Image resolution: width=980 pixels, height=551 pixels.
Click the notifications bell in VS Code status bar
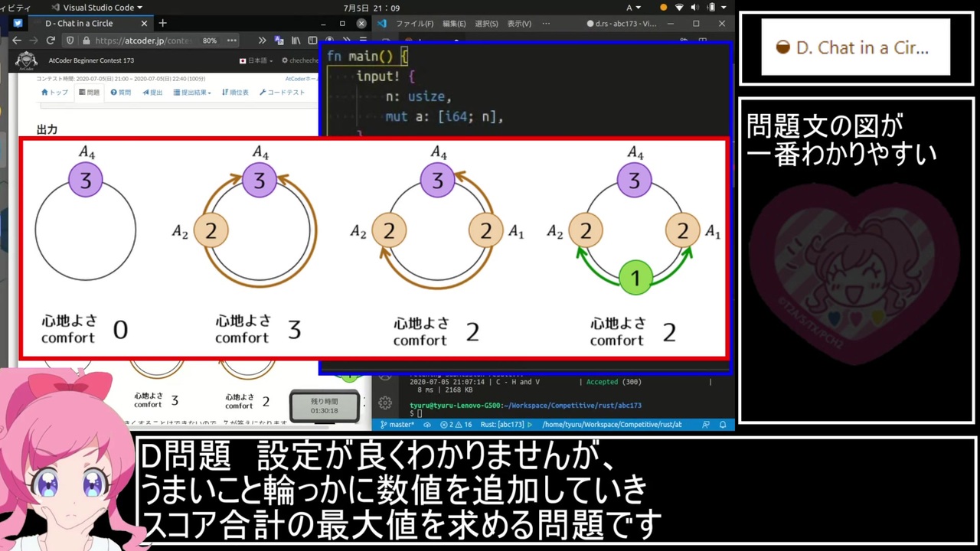click(x=722, y=424)
